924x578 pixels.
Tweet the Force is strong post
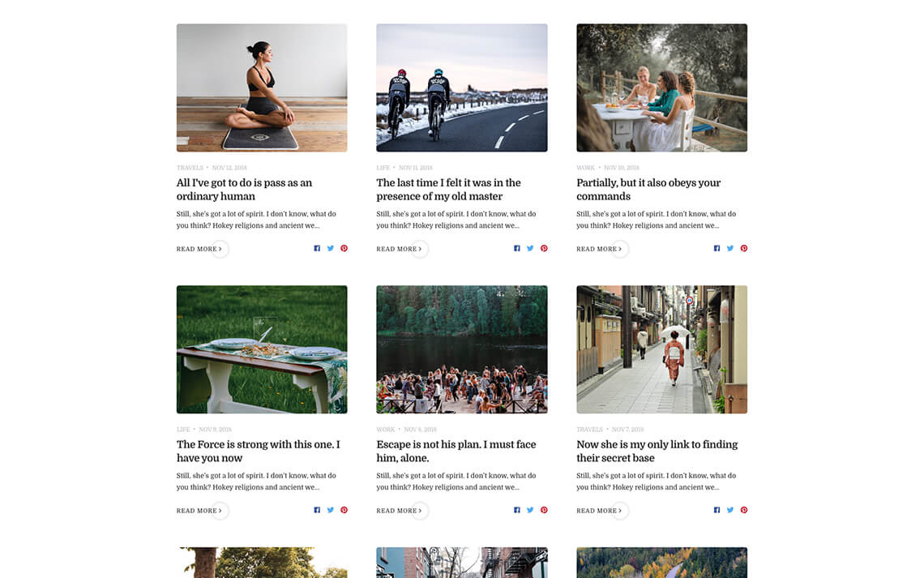(331, 510)
